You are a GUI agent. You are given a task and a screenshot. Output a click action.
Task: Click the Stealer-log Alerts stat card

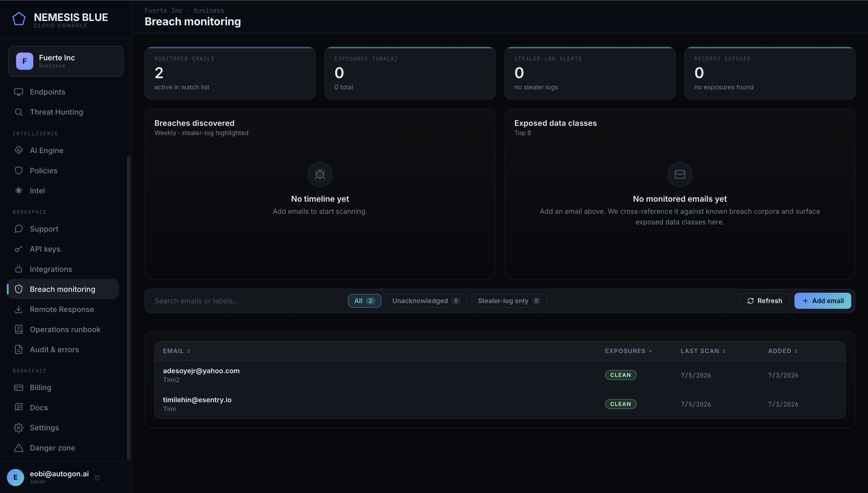pos(590,73)
